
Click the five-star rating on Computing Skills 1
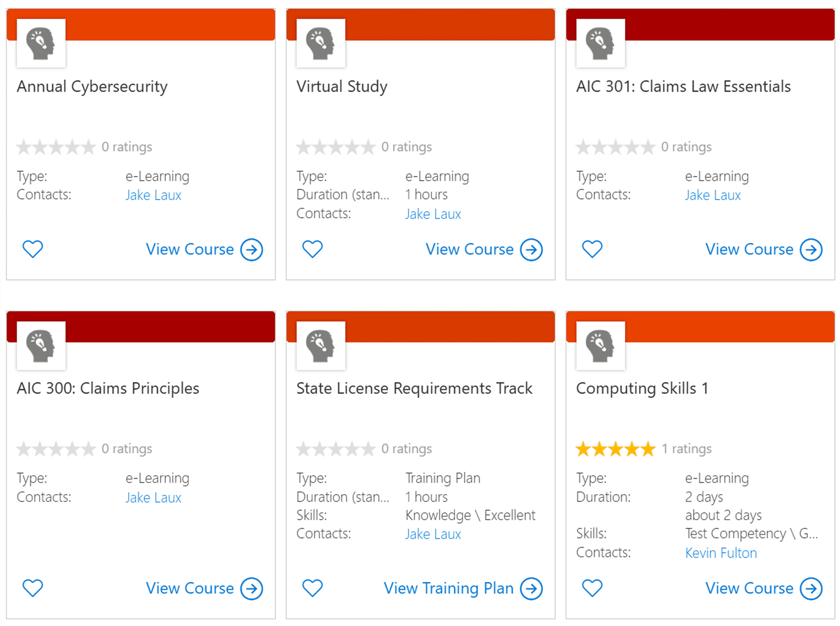coord(616,449)
